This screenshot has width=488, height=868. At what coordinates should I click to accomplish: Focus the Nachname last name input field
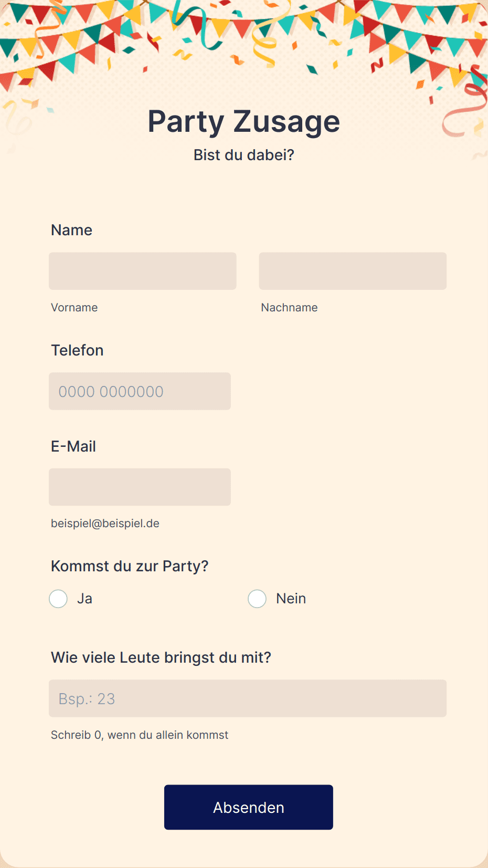[x=353, y=271]
